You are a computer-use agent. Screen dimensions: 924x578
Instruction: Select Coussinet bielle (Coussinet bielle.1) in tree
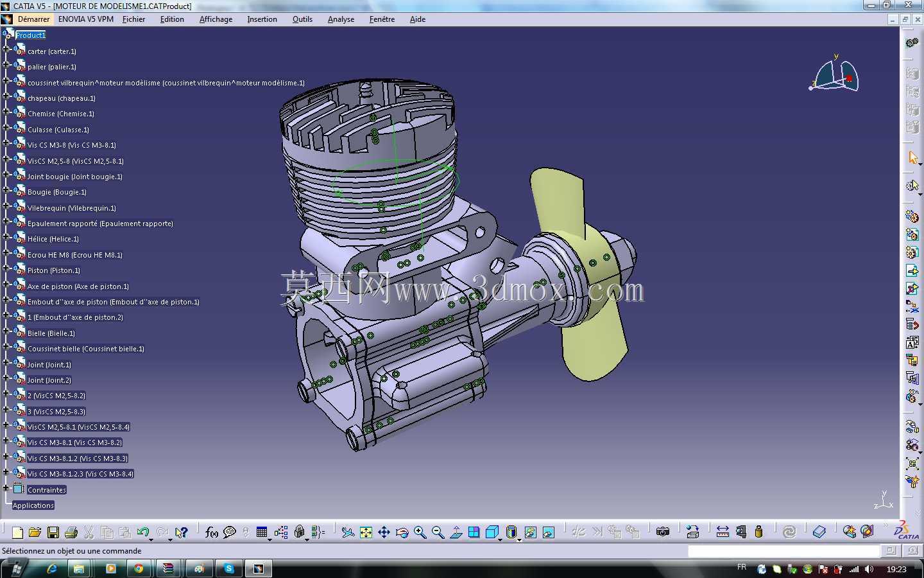click(x=86, y=349)
